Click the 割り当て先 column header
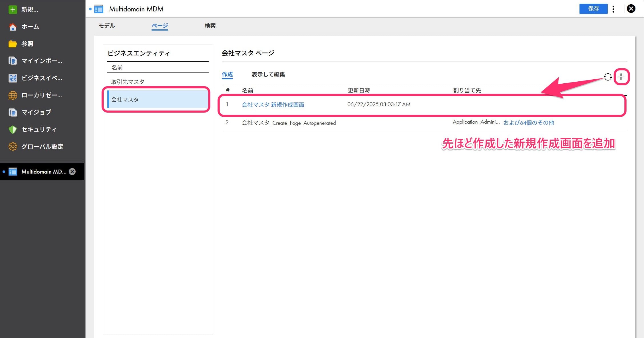 pos(467,90)
